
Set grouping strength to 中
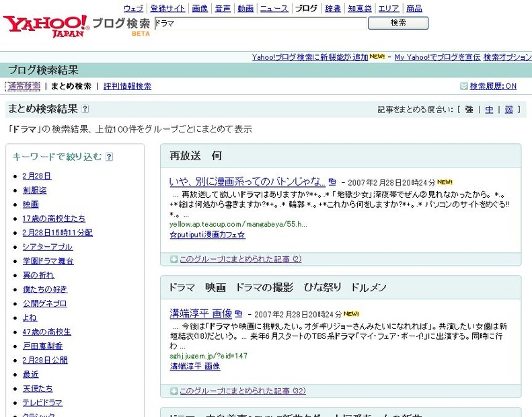(x=489, y=110)
